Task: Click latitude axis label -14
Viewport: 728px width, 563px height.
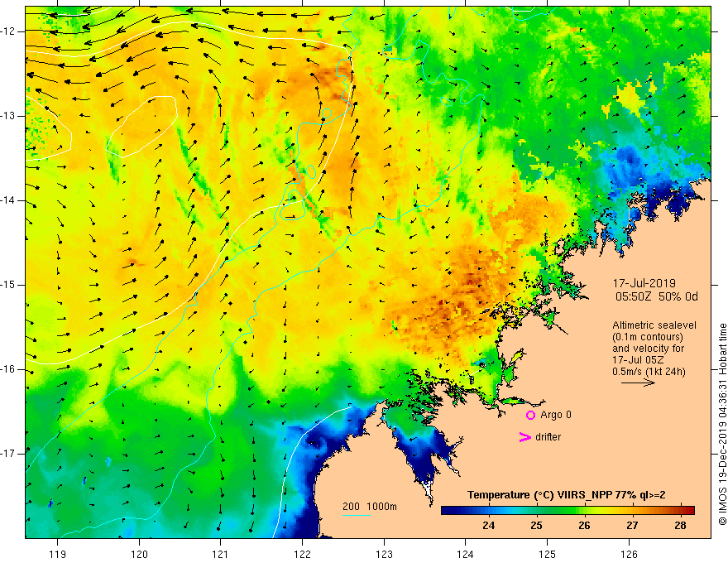Action: pyautogui.click(x=9, y=200)
